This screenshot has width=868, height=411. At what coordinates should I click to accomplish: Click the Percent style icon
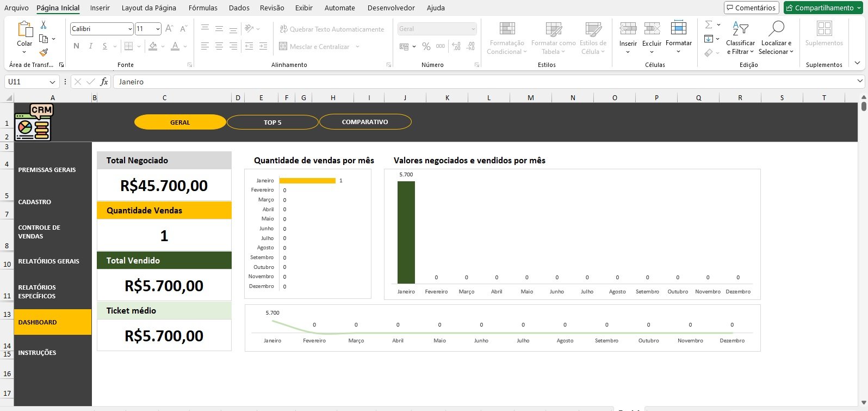point(426,46)
